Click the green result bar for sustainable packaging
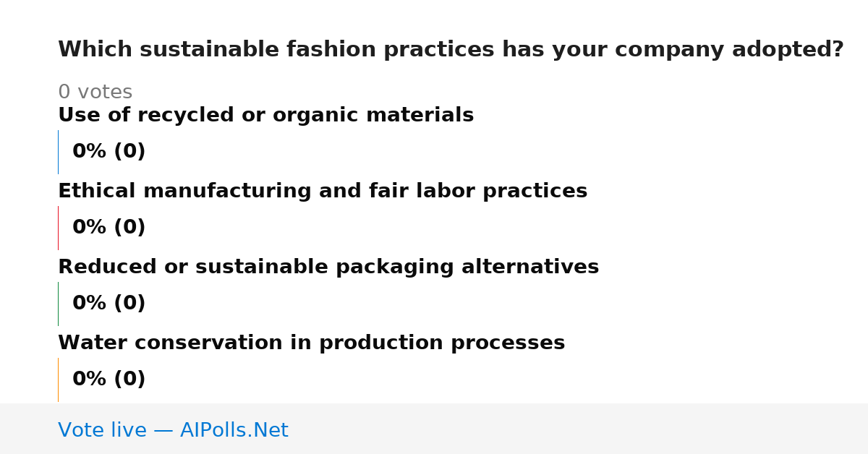The height and width of the screenshot is (454, 868). (x=58, y=304)
